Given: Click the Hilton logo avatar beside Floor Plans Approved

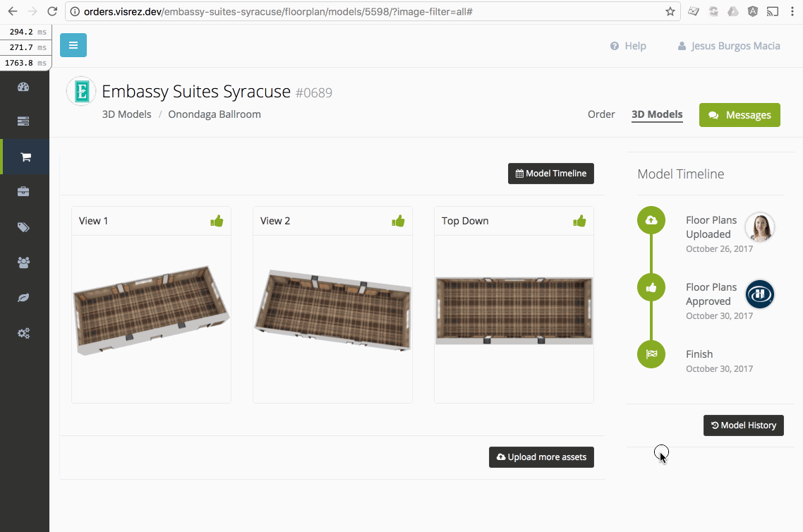Looking at the screenshot, I should 759,294.
